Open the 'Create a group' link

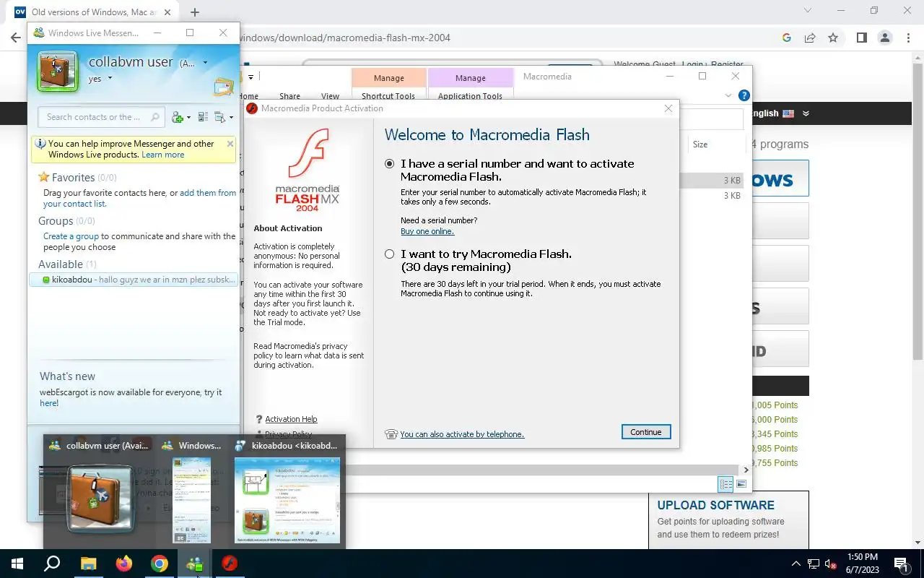coord(71,236)
